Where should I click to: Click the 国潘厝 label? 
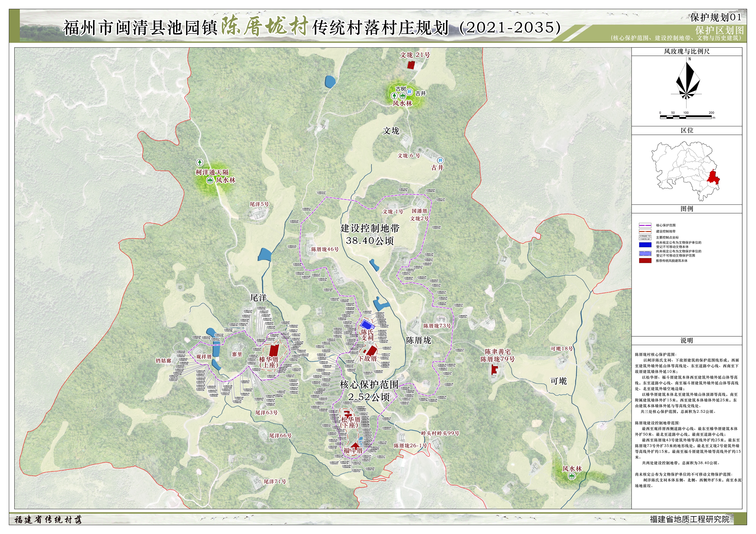pyautogui.click(x=420, y=211)
